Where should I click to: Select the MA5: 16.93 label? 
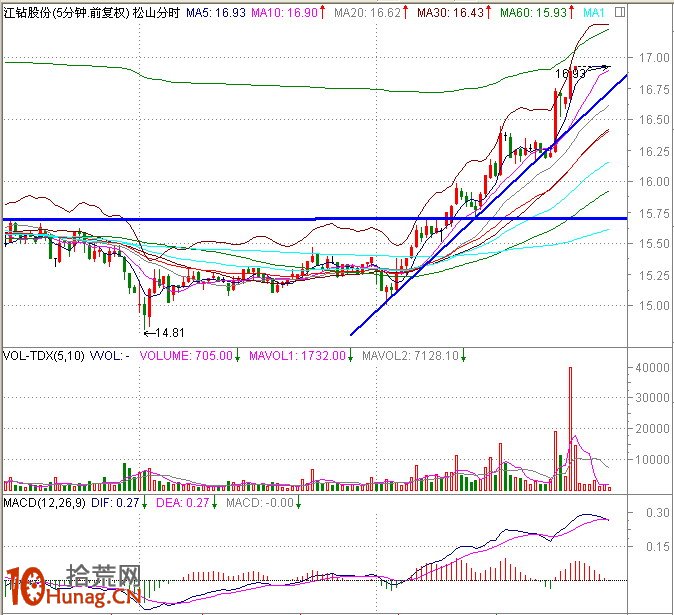point(216,13)
